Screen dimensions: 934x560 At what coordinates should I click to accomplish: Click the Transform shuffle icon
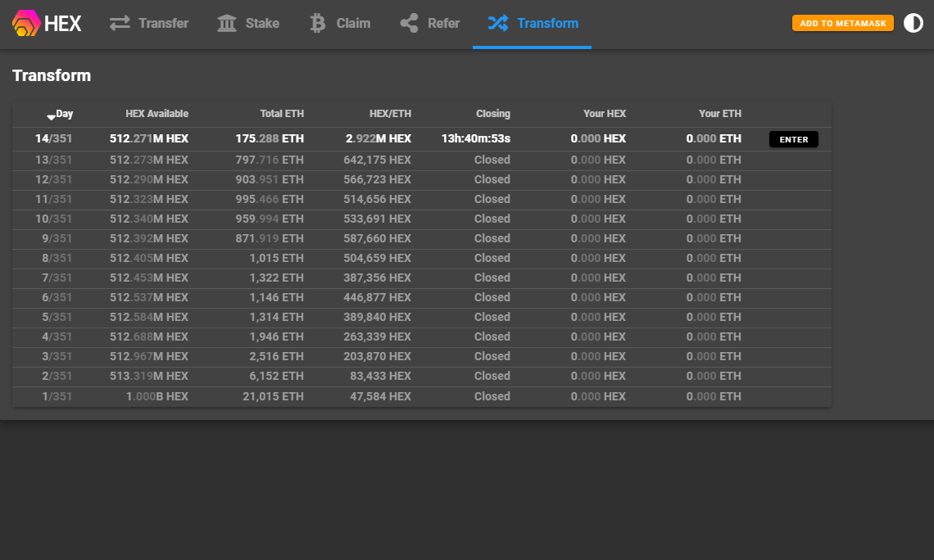point(497,24)
